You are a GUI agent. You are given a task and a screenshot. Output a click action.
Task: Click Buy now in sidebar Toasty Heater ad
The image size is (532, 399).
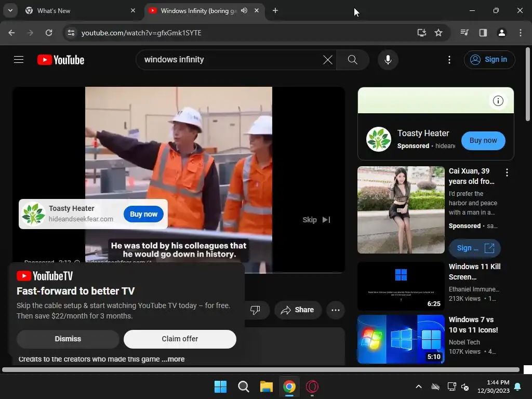483,140
